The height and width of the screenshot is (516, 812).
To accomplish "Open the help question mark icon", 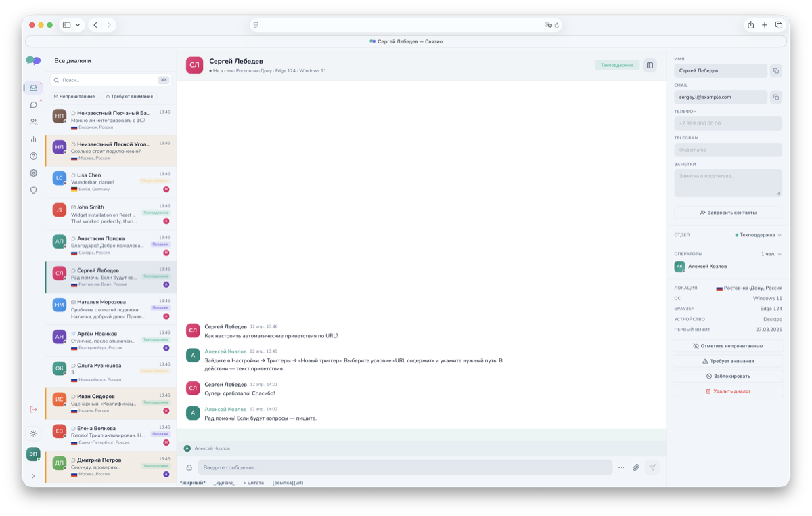I will pos(33,156).
